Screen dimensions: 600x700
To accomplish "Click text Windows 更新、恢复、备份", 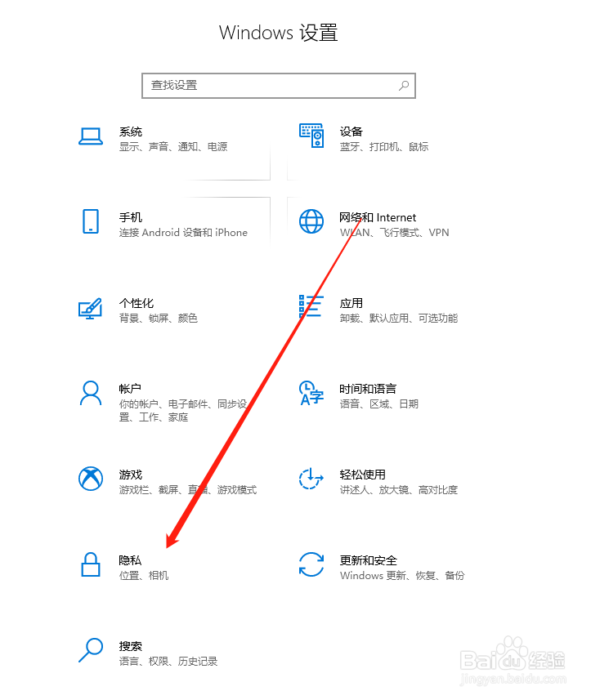I will [402, 576].
